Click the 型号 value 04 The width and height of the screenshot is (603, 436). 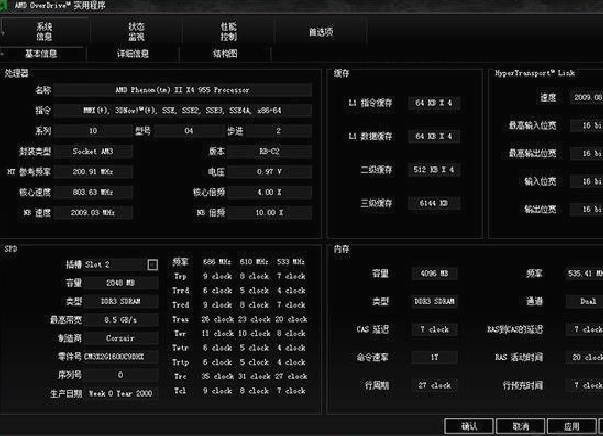(188, 131)
